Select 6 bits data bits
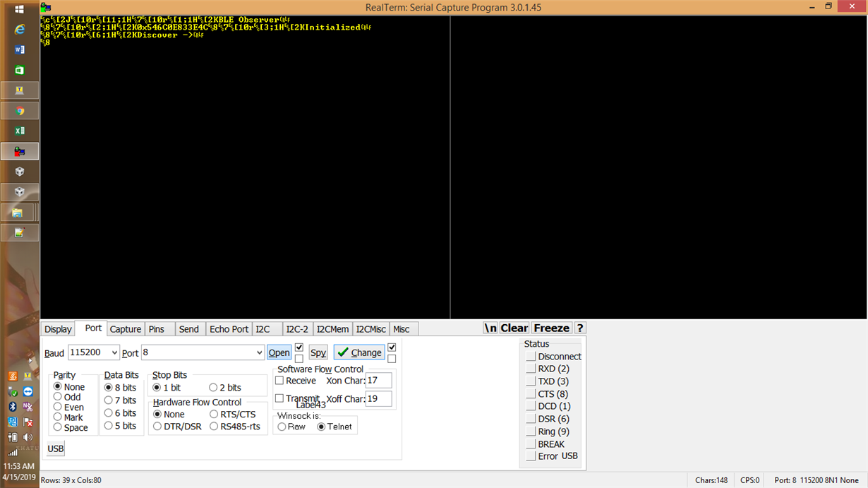 120,413
